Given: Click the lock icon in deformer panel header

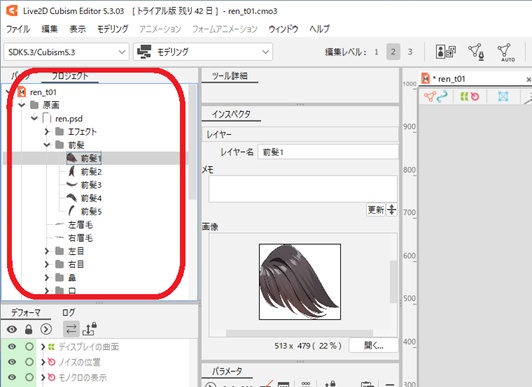Looking at the screenshot, I should point(28,329).
